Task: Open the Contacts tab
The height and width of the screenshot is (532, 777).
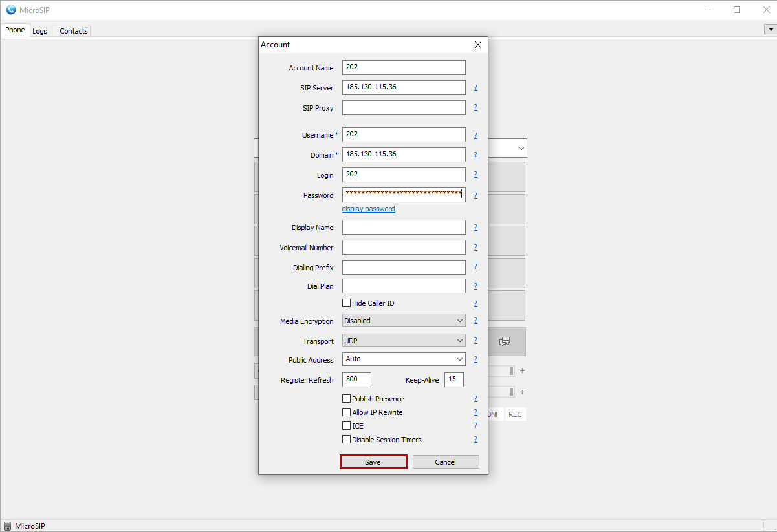Action: [74, 31]
